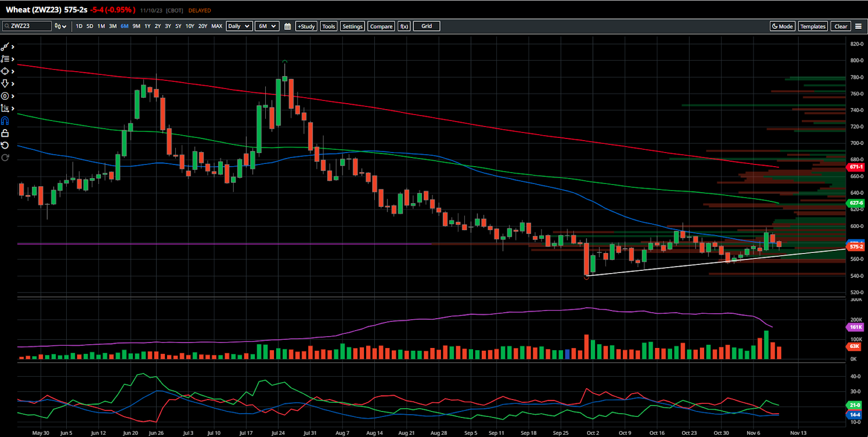Select the trend line drawing tool
The height and width of the screenshot is (437, 868).
pyautogui.click(x=5, y=47)
